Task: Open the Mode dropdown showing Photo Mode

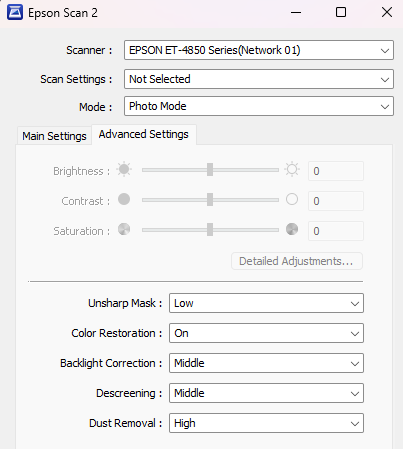Action: (x=259, y=106)
